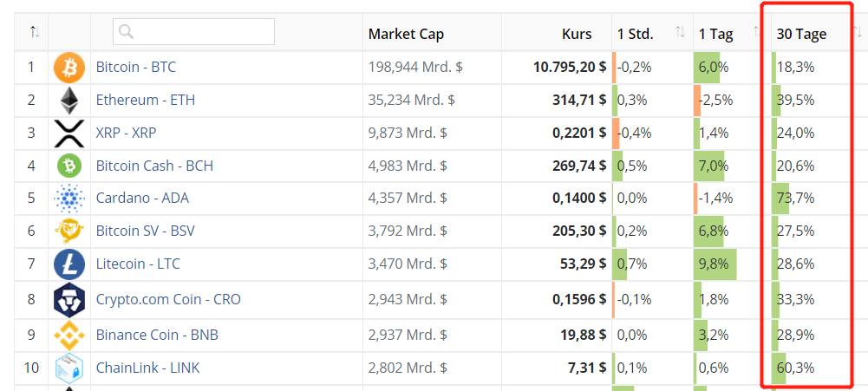868x391 pixels.
Task: Click the ChainLink logo icon
Action: point(69,368)
